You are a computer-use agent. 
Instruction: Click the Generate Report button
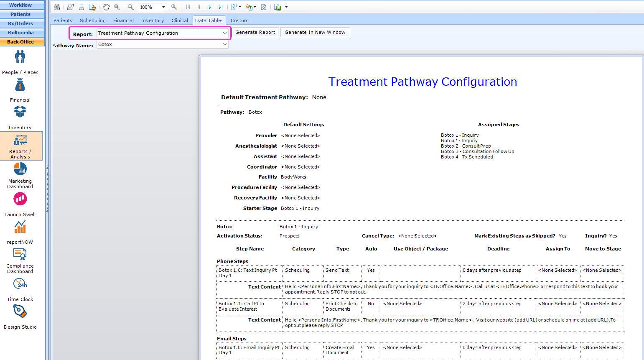[x=255, y=32]
